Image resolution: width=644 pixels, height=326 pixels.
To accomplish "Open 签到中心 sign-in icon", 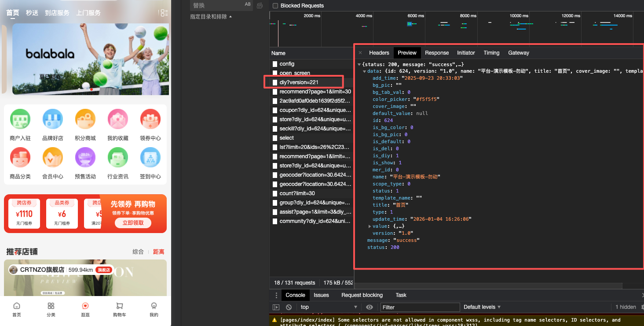I will click(x=150, y=158).
